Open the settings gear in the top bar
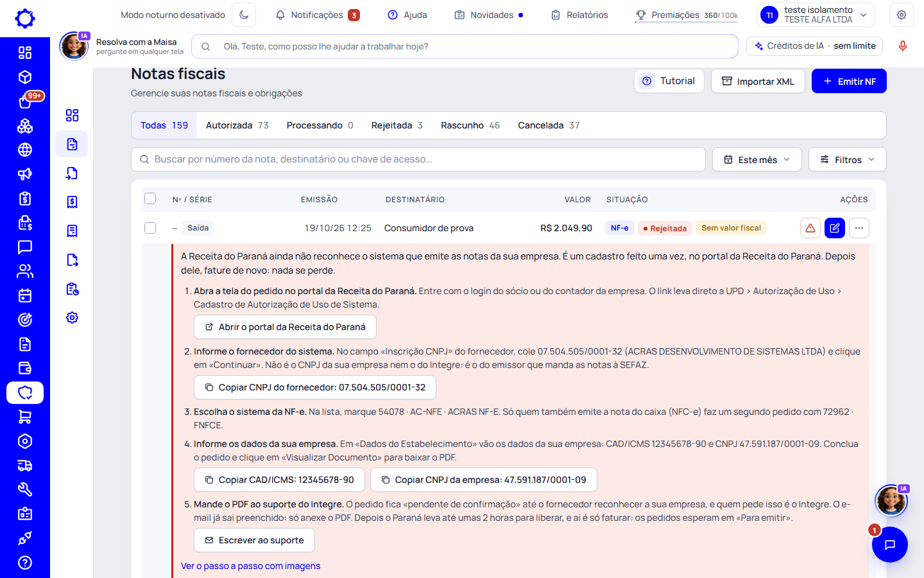This screenshot has width=924, height=578. 902,15
